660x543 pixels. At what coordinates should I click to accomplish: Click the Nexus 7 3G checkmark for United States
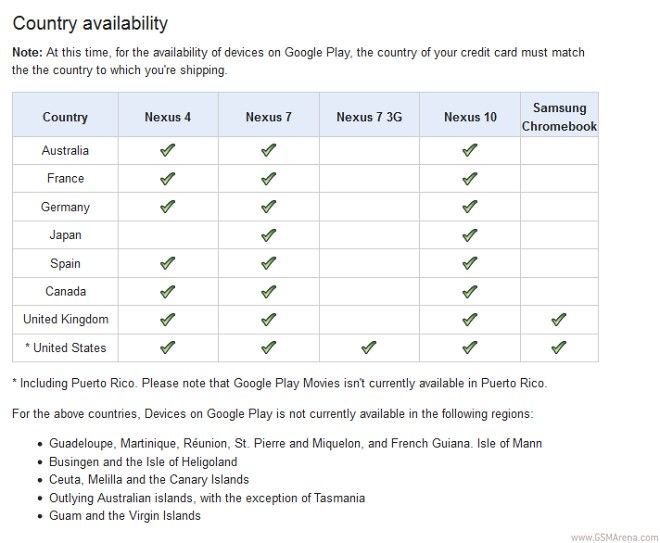point(369,348)
